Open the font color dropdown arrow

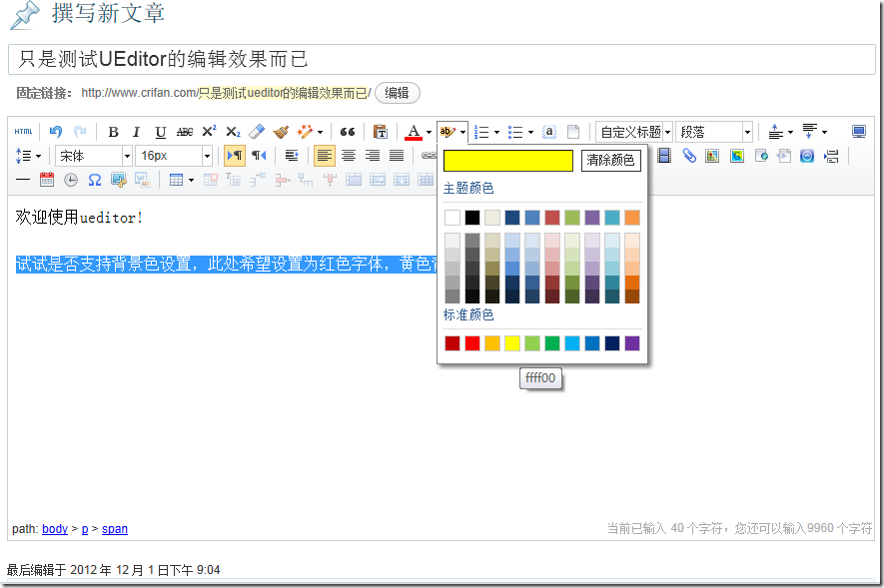pyautogui.click(x=430, y=133)
